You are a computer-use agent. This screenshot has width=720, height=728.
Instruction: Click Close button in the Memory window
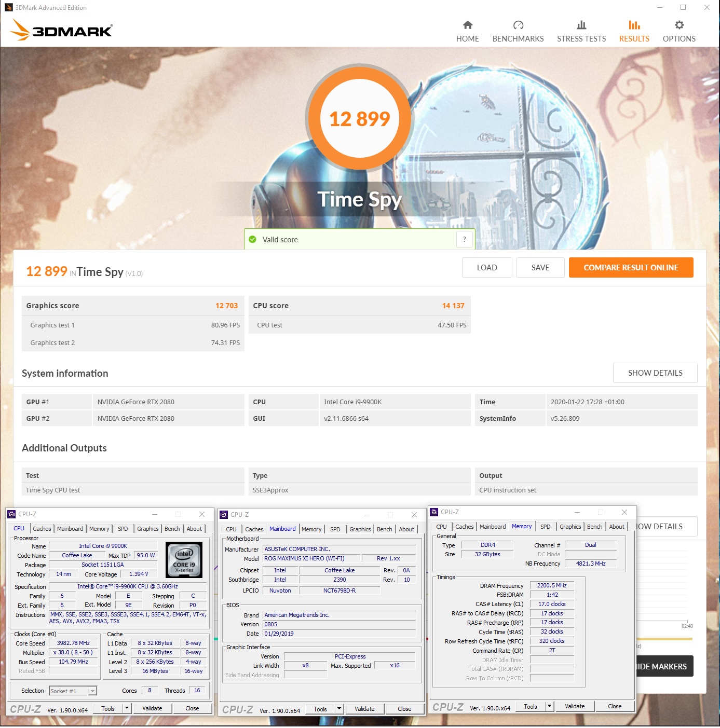(615, 706)
